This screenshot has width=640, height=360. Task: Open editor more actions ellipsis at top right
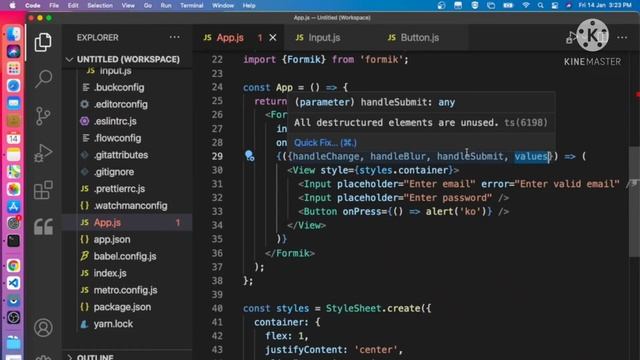(622, 37)
